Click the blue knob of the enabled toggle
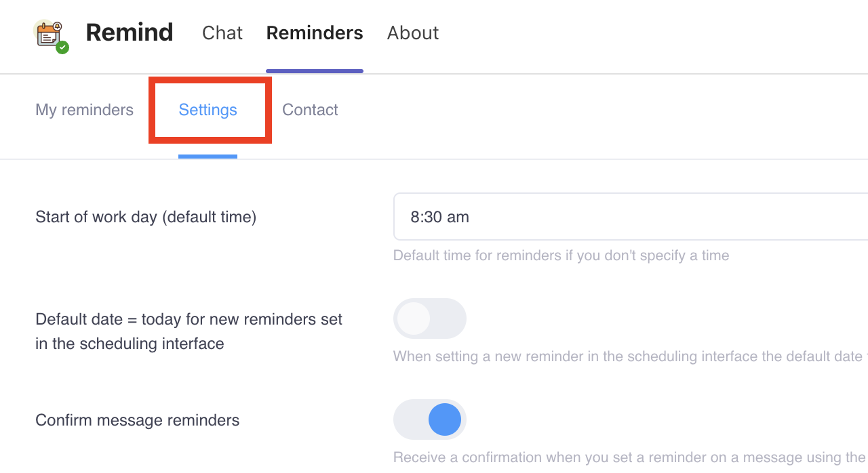868x473 pixels. (x=444, y=419)
